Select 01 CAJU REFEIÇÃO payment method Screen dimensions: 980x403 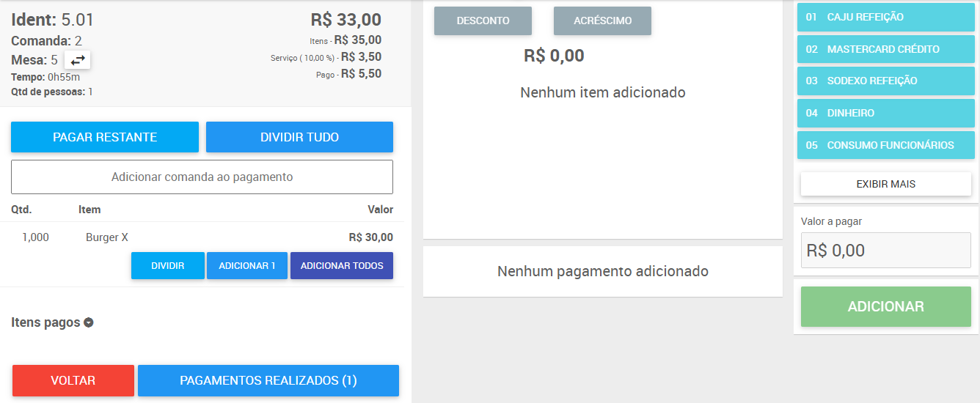coord(886,17)
